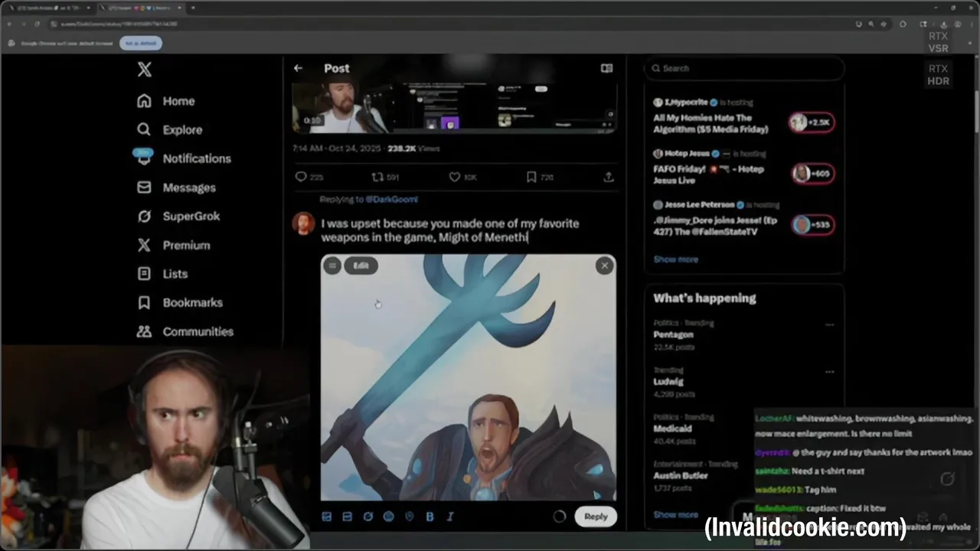Open a new browser tab

coord(193,8)
